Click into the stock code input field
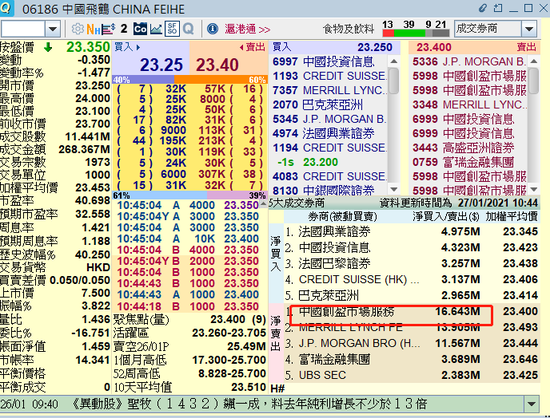This screenshot has height=418, width=550. (23, 29)
